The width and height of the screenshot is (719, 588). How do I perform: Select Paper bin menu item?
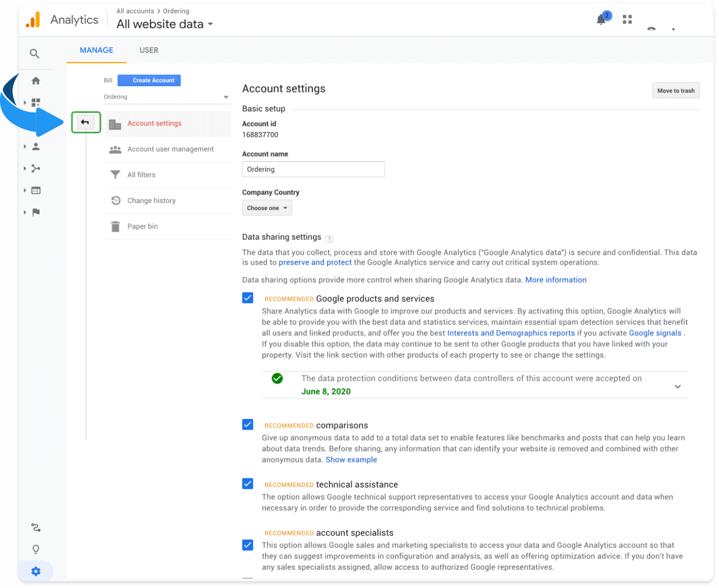click(x=168, y=226)
